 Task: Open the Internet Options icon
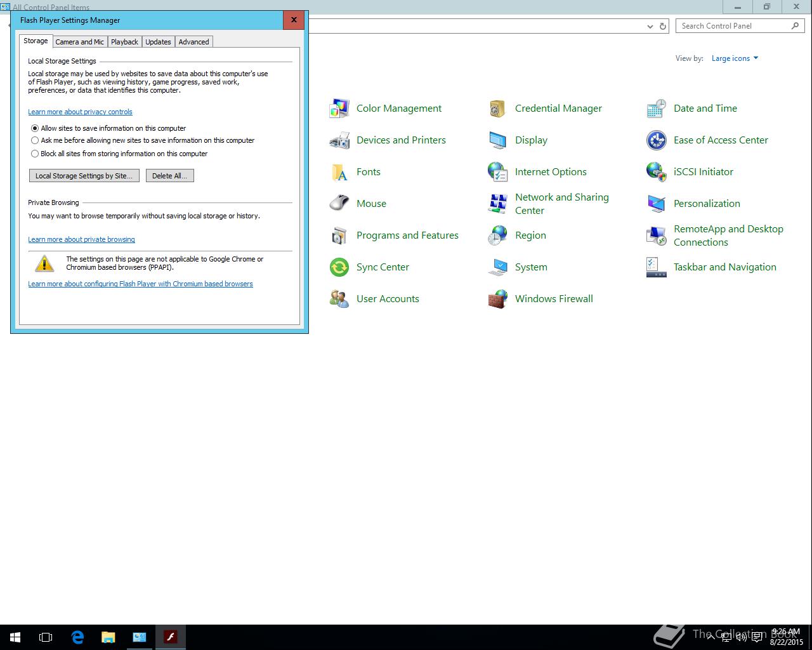point(498,172)
